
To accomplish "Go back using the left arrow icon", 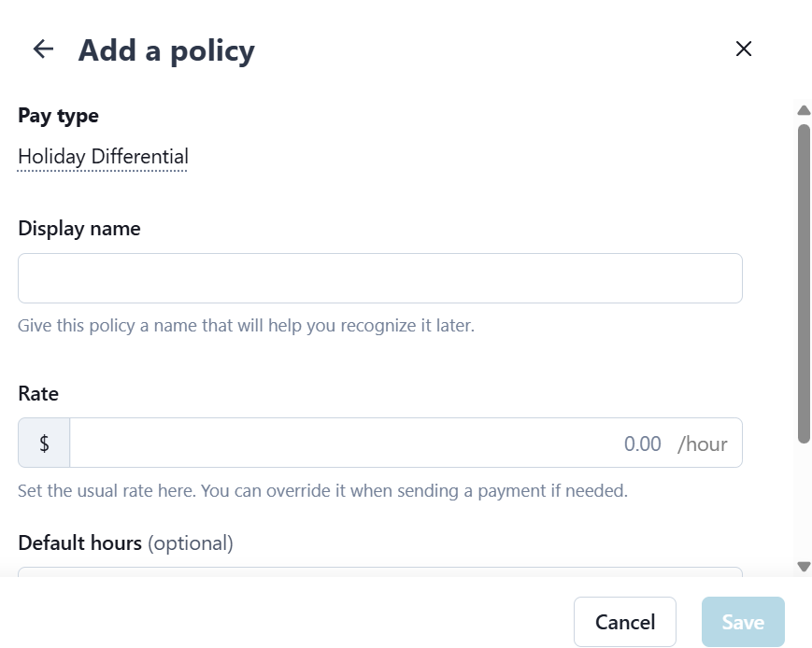I will coord(43,49).
